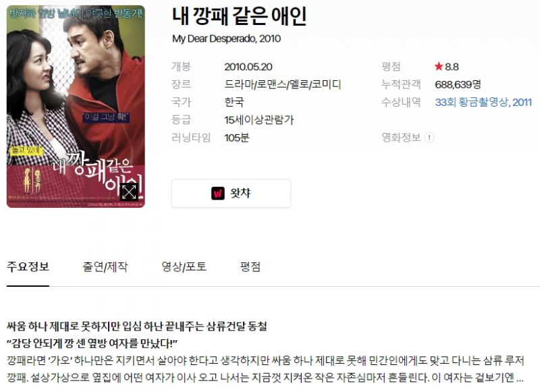540x392 pixels.
Task: Expand the movie poster via the fullscreen icon
Action: tap(129, 192)
